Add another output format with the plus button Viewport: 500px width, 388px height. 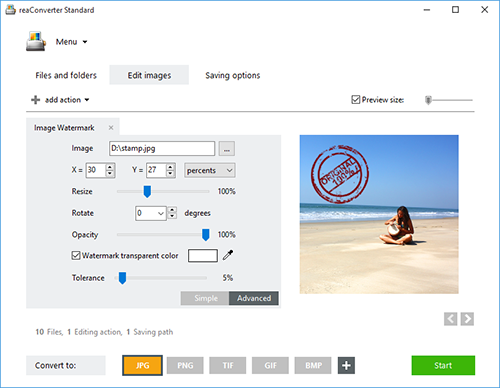point(346,365)
